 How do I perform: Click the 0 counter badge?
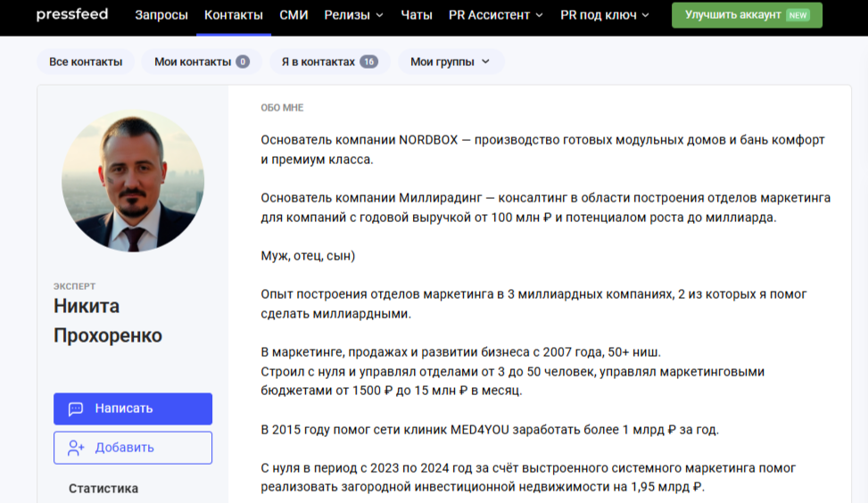coord(243,62)
